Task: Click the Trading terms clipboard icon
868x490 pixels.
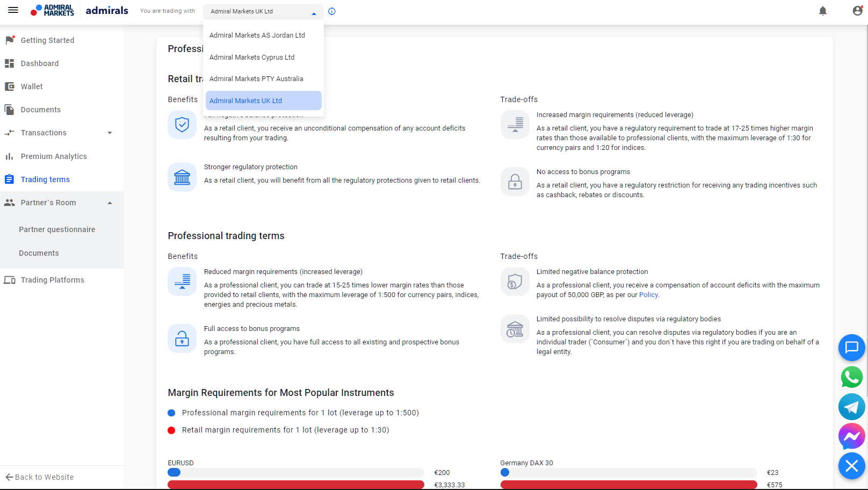Action: click(10, 179)
